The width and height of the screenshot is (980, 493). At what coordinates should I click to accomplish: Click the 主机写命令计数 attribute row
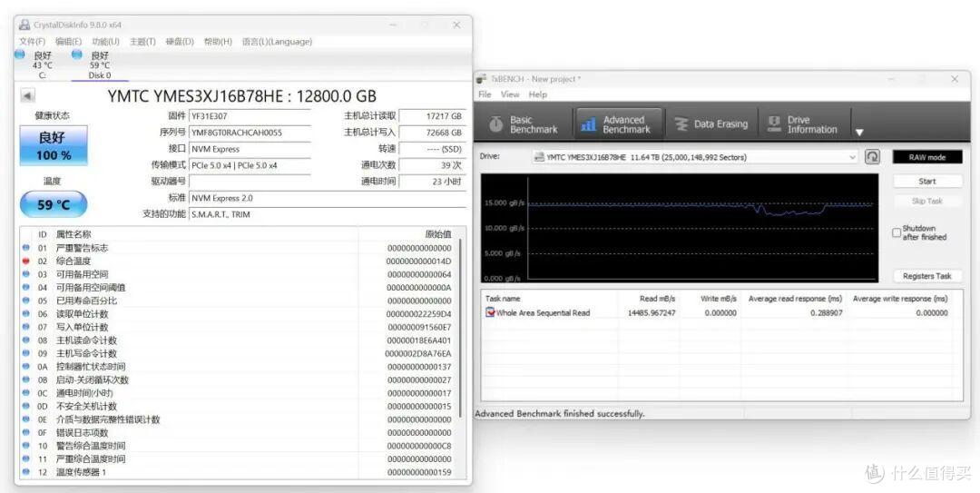coord(239,353)
